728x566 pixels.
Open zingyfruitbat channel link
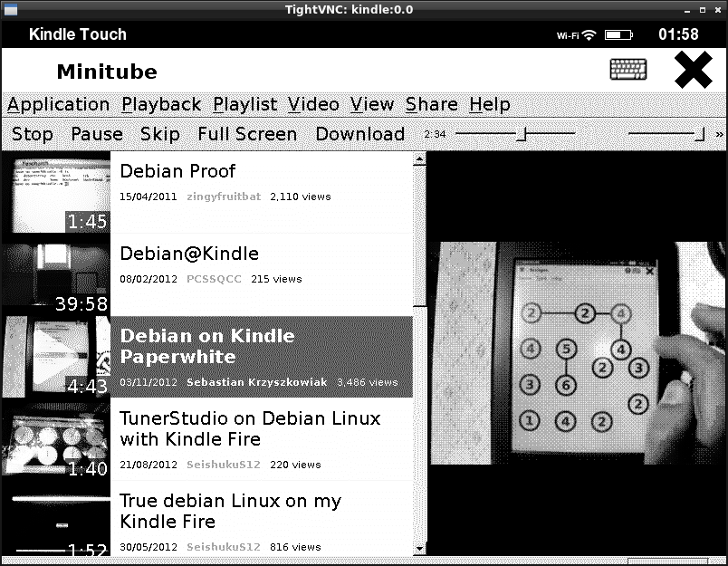click(x=224, y=197)
